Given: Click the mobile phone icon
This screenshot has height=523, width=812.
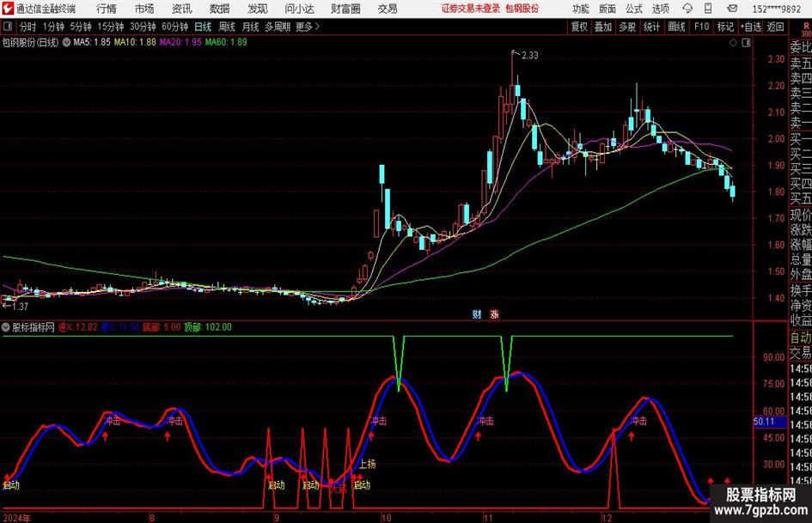Looking at the screenshot, I should click(708, 9).
